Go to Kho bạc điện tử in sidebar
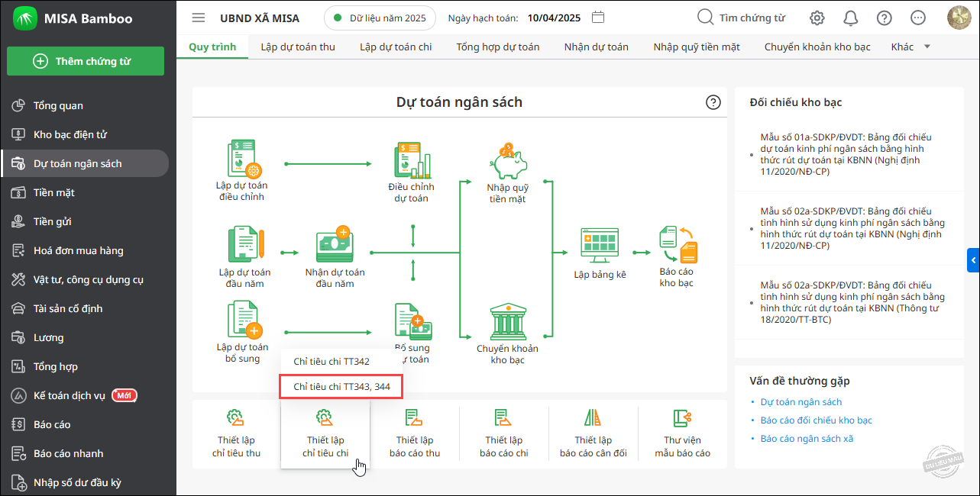The image size is (980, 496). click(x=86, y=134)
